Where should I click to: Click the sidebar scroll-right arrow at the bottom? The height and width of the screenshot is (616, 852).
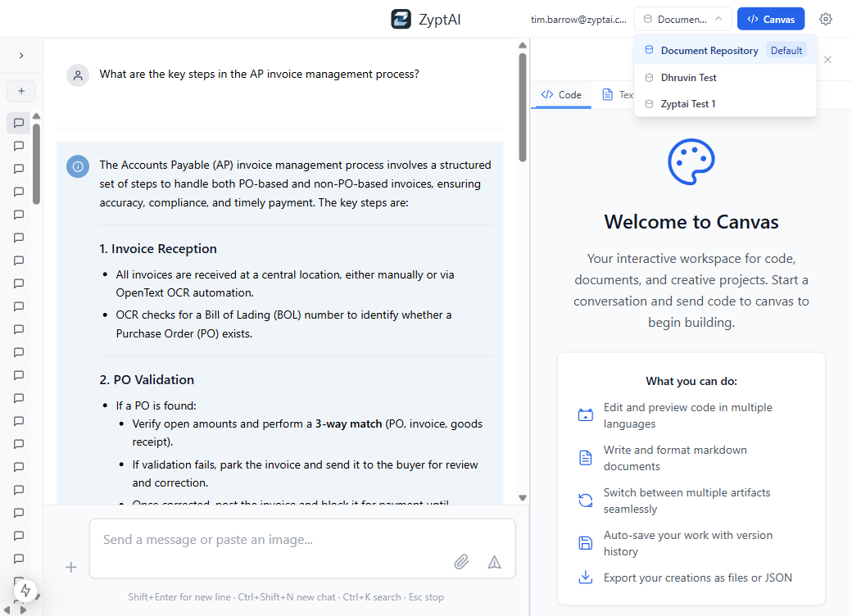click(23, 610)
